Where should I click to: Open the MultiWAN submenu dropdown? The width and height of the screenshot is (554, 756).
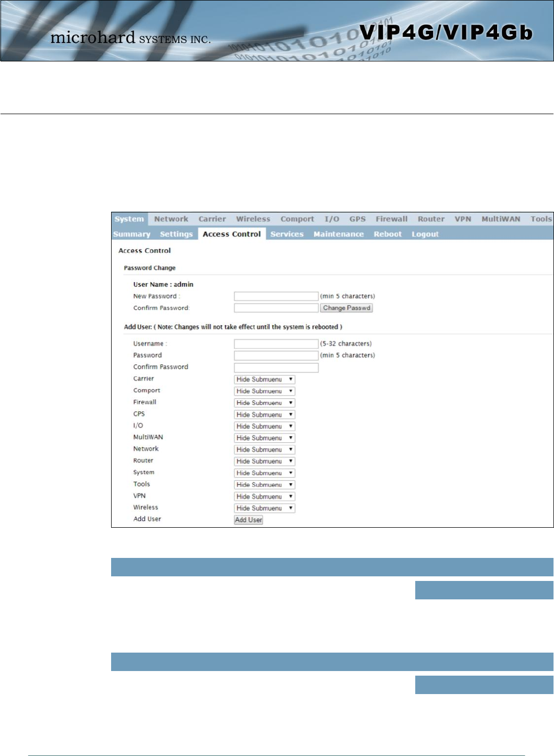click(265, 438)
